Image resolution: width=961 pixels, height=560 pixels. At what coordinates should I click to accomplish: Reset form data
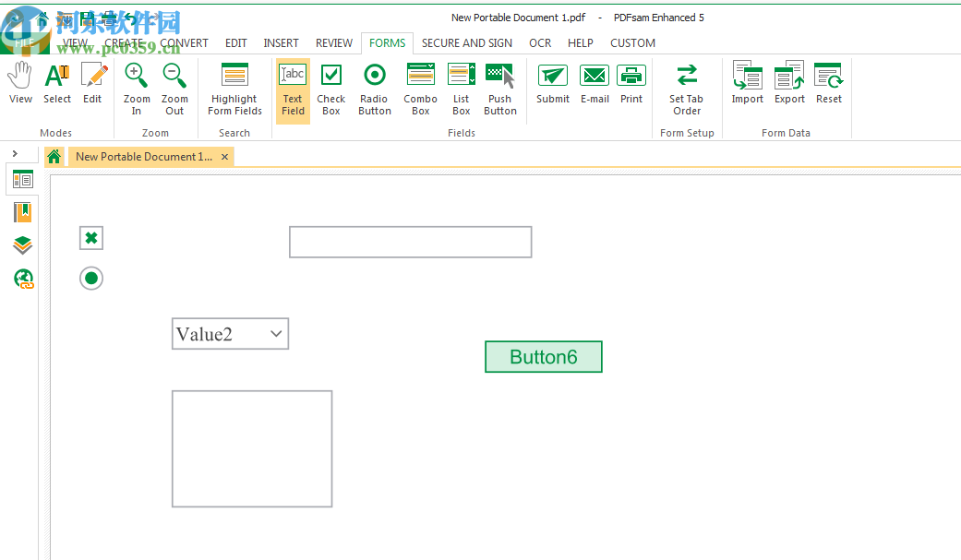pos(829,84)
